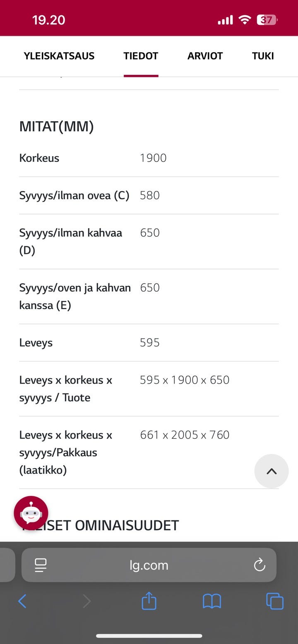Open the Safari share sheet
The height and width of the screenshot is (644, 298).
(149, 601)
